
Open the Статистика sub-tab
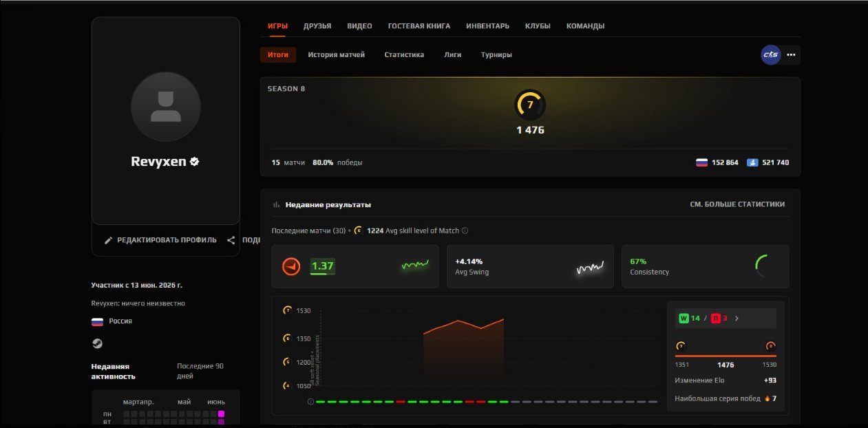[404, 54]
